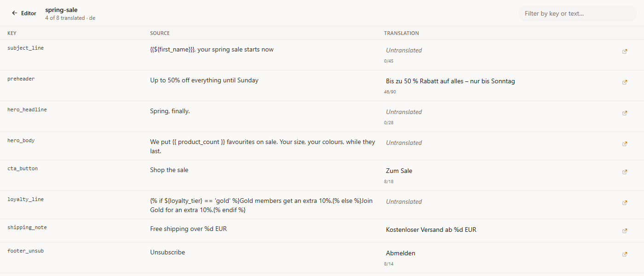This screenshot has width=644, height=276.
Task: Go back to the Editor
Action: click(x=24, y=13)
